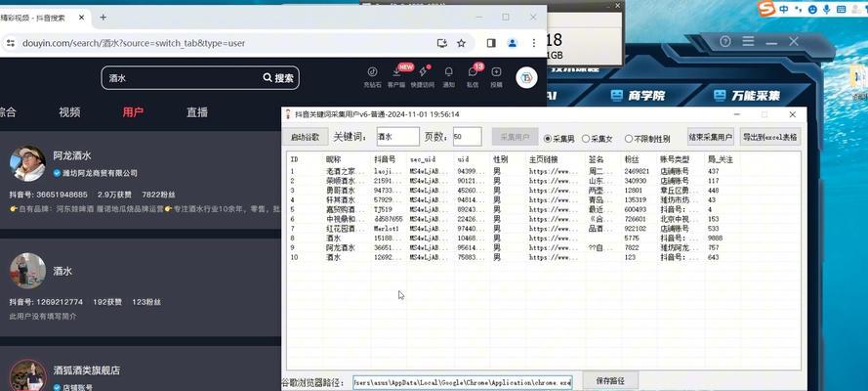Open the 客户端 download icon
Image resolution: width=868 pixels, height=391 pixels.
pyautogui.click(x=397, y=71)
